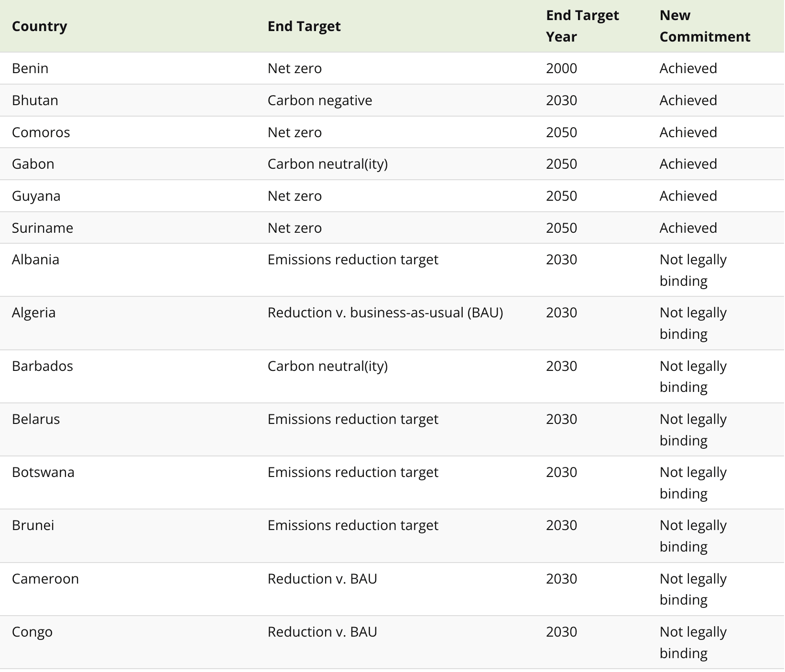Viewport: 785px width, 672px height.
Task: Select the Botswana country cell
Action: tap(43, 472)
